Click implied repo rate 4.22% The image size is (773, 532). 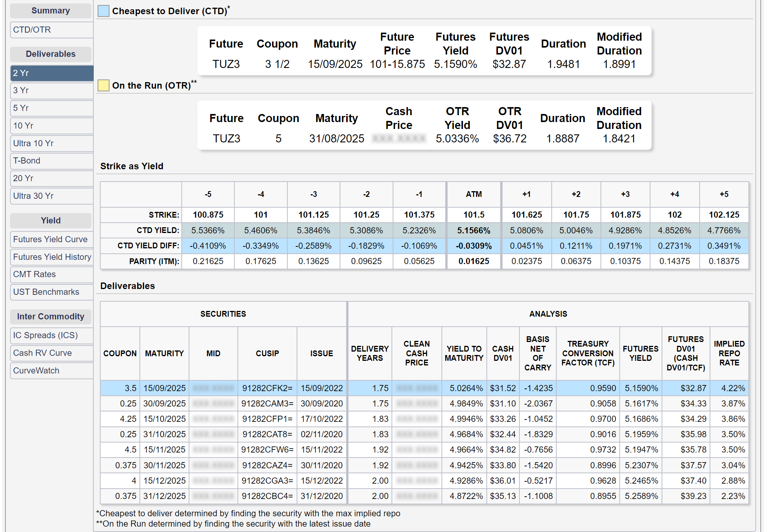[x=729, y=388]
